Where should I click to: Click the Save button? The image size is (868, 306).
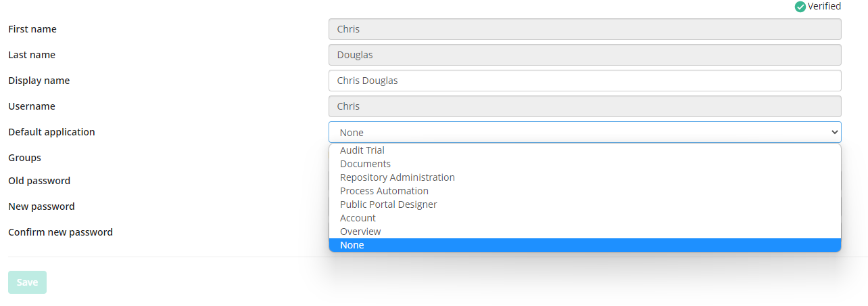(27, 282)
